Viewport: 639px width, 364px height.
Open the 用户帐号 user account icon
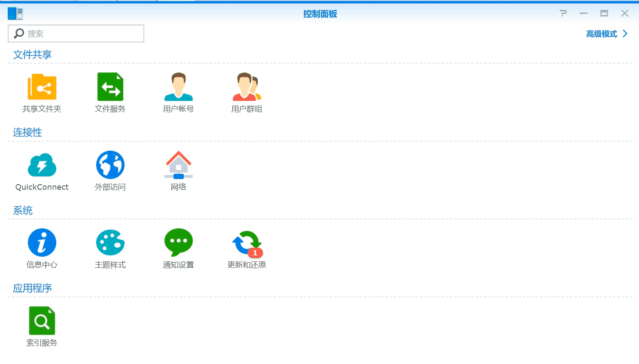(x=179, y=87)
